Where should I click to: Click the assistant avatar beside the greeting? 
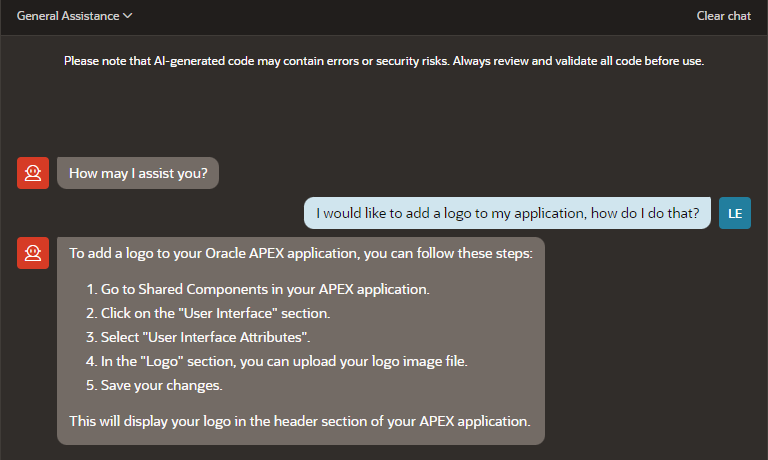pos(33,173)
